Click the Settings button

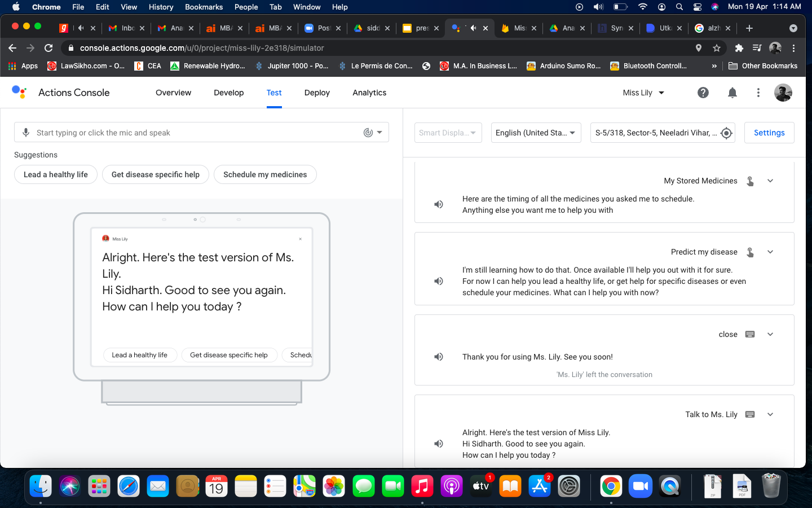769,133
